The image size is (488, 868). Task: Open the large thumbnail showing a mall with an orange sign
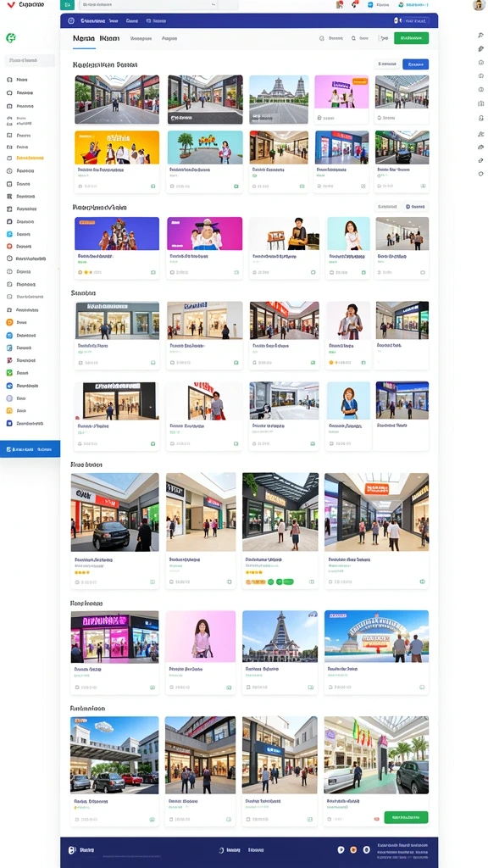pos(376,512)
